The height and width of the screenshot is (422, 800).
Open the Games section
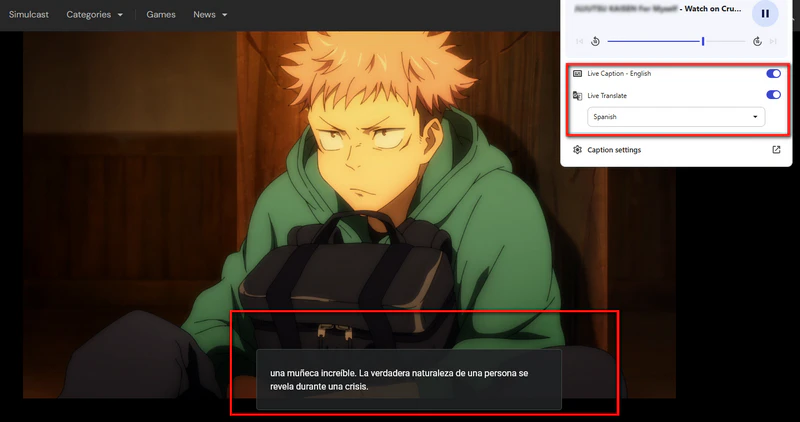click(161, 14)
